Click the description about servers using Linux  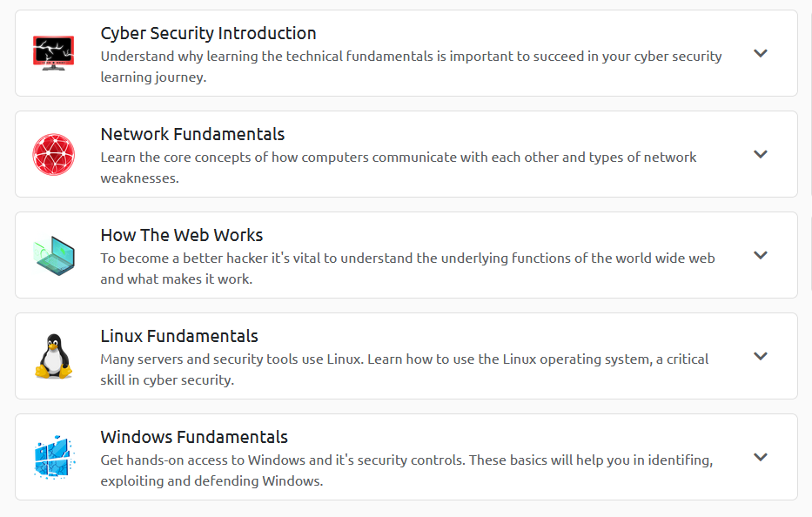tap(404, 359)
